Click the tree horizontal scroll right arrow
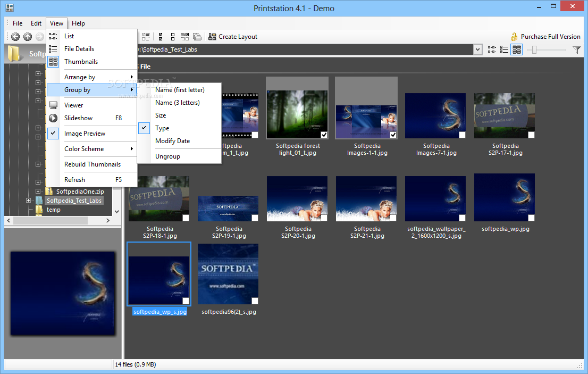This screenshot has height=374, width=588. 108,221
